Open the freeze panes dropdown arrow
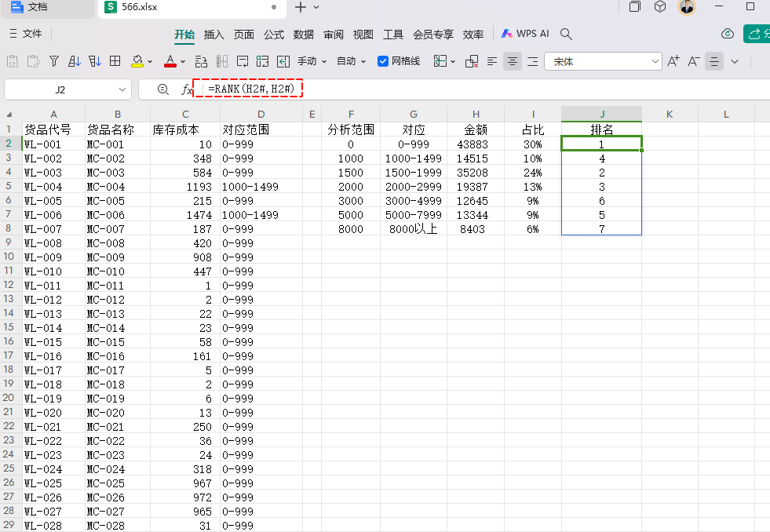770x532 pixels. click(x=453, y=62)
